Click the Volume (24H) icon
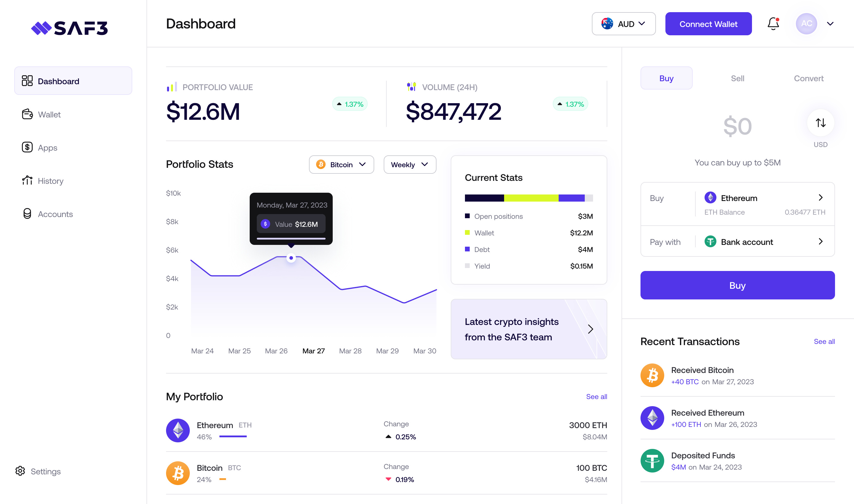The image size is (854, 504). pyautogui.click(x=411, y=87)
